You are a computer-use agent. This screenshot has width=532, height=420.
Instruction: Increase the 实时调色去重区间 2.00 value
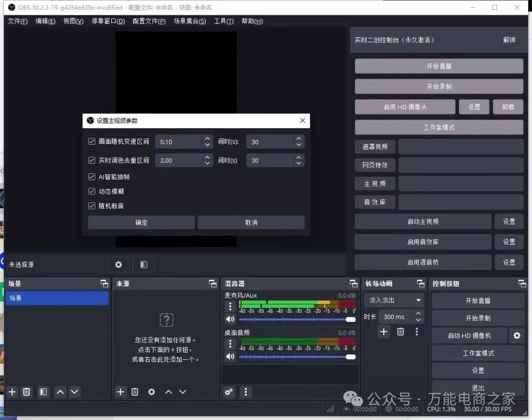tap(207, 157)
